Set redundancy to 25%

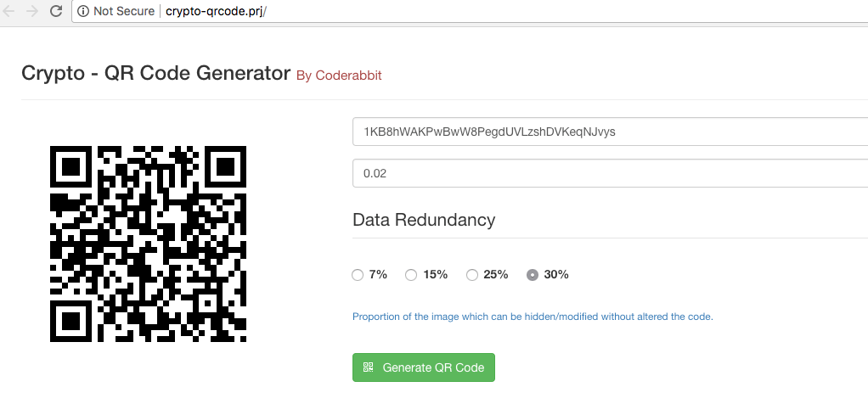(x=472, y=275)
